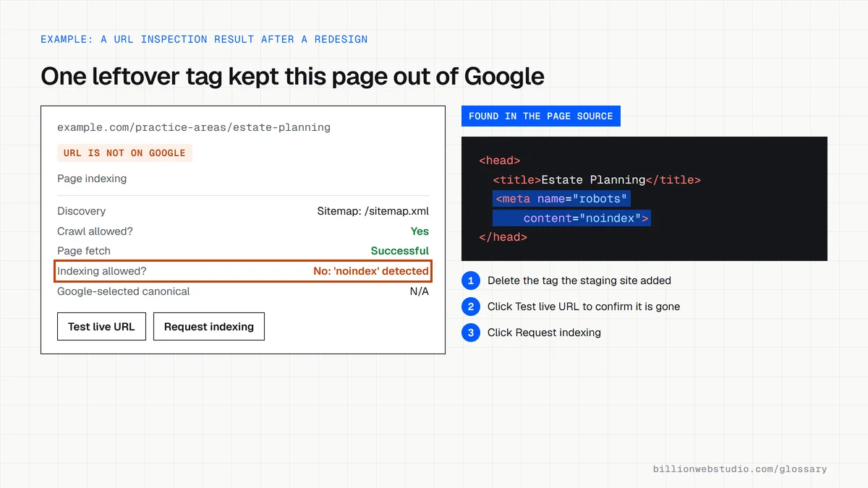Click the billionwebstudio.com/glossary link
This screenshot has width=868, height=488.
click(x=740, y=468)
